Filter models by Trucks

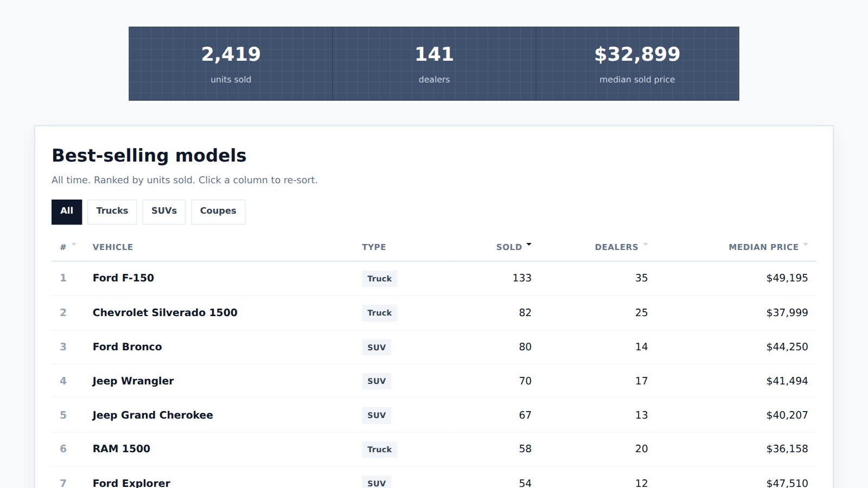(x=112, y=211)
